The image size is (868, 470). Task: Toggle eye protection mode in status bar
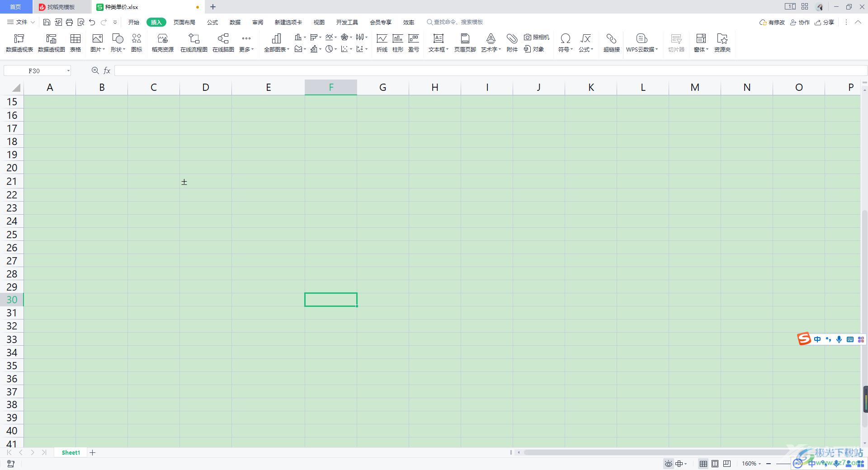(x=669, y=464)
